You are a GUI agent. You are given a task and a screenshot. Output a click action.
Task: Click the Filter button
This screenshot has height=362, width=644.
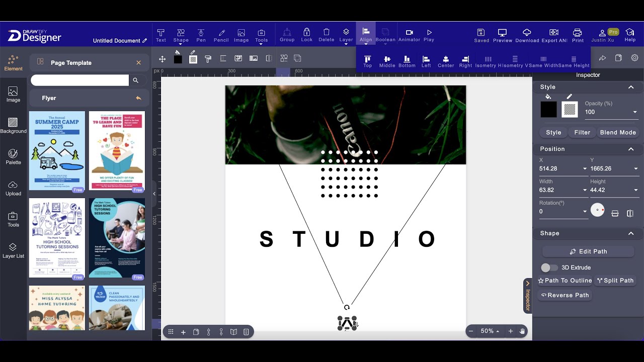coord(582,133)
